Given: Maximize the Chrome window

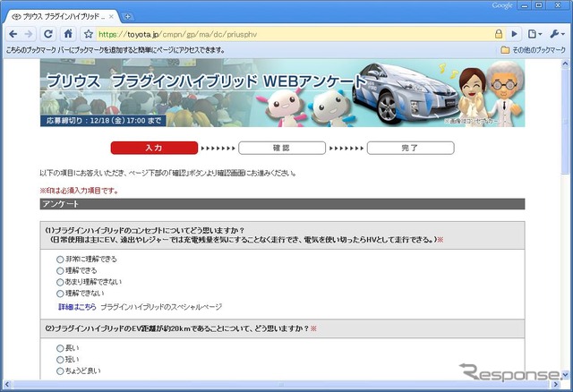Looking at the screenshot, I should click(x=539, y=6).
